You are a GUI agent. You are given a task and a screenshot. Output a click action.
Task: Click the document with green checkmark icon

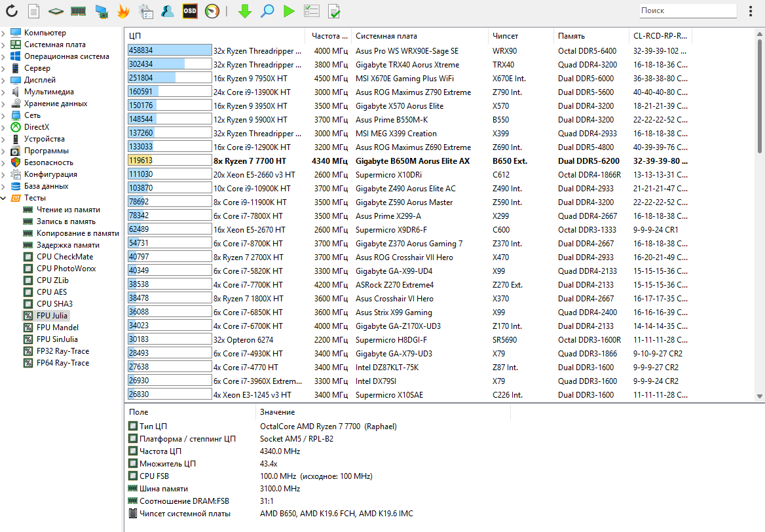coord(334,10)
